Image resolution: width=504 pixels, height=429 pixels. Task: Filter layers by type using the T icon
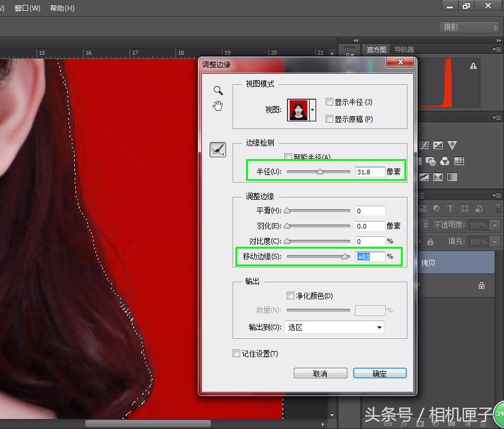(450, 209)
